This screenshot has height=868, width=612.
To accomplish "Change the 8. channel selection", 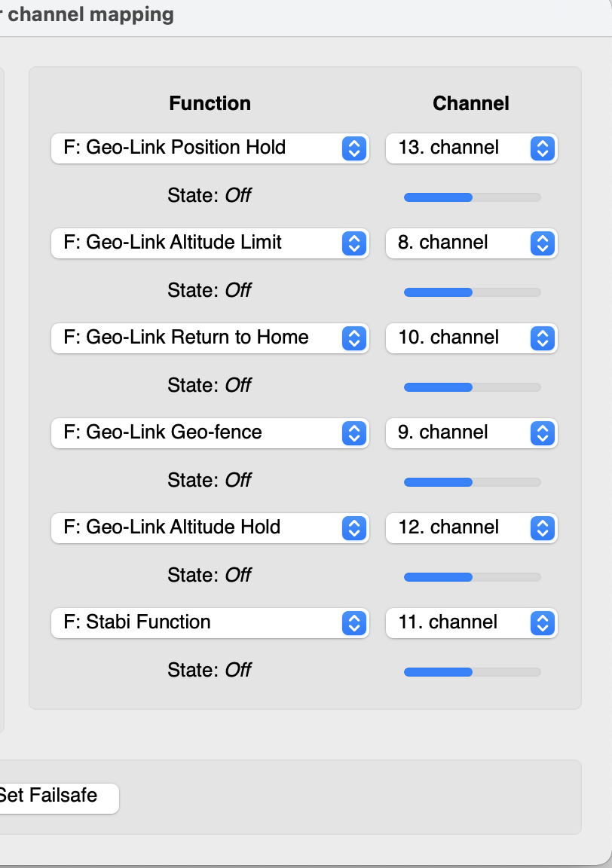I will [x=471, y=243].
